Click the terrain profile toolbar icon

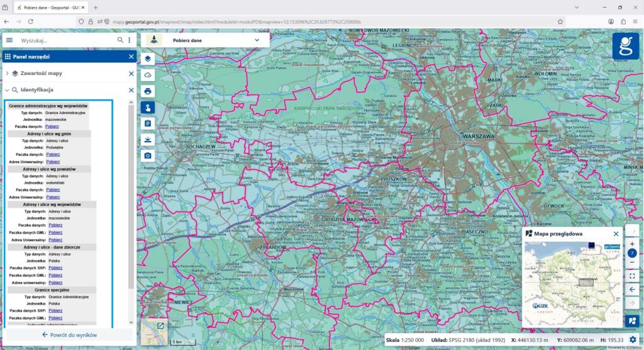click(148, 140)
